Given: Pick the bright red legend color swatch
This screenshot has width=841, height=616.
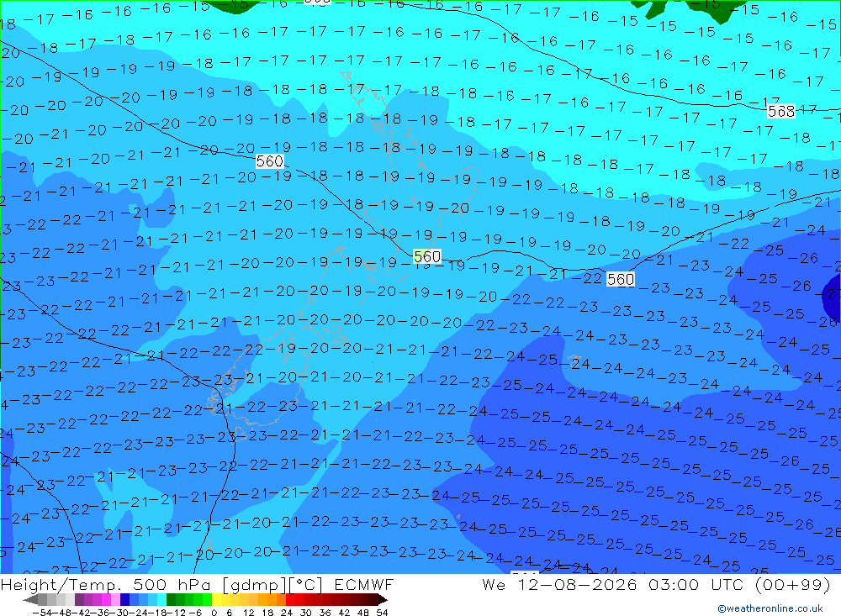Looking at the screenshot, I should tap(290, 600).
